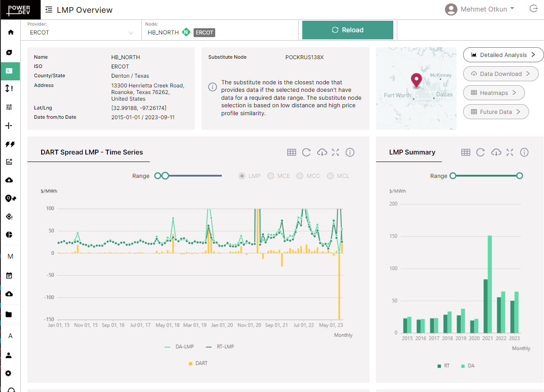Select the MCC radio option
The width and height of the screenshot is (544, 392).
coord(300,176)
